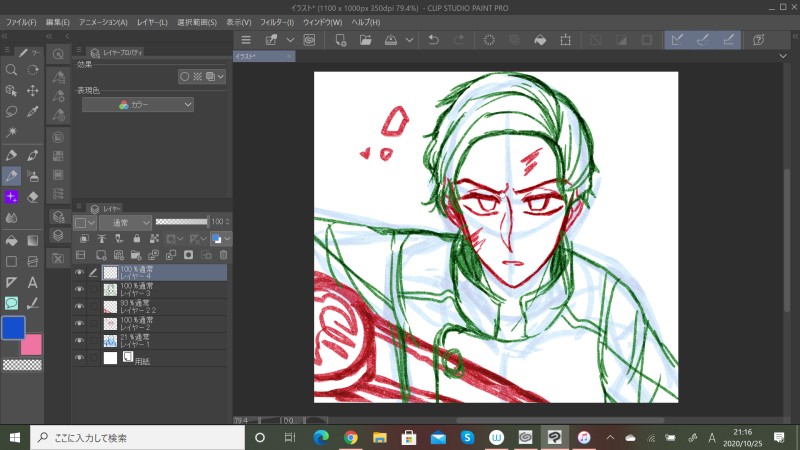
Task: Select the Eraser tool
Action: 33,197
